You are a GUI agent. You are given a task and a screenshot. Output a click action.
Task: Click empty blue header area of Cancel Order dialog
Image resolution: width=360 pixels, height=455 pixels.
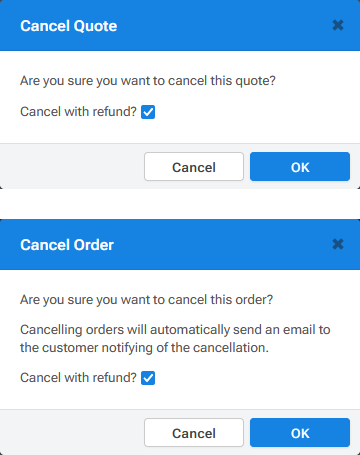223,244
